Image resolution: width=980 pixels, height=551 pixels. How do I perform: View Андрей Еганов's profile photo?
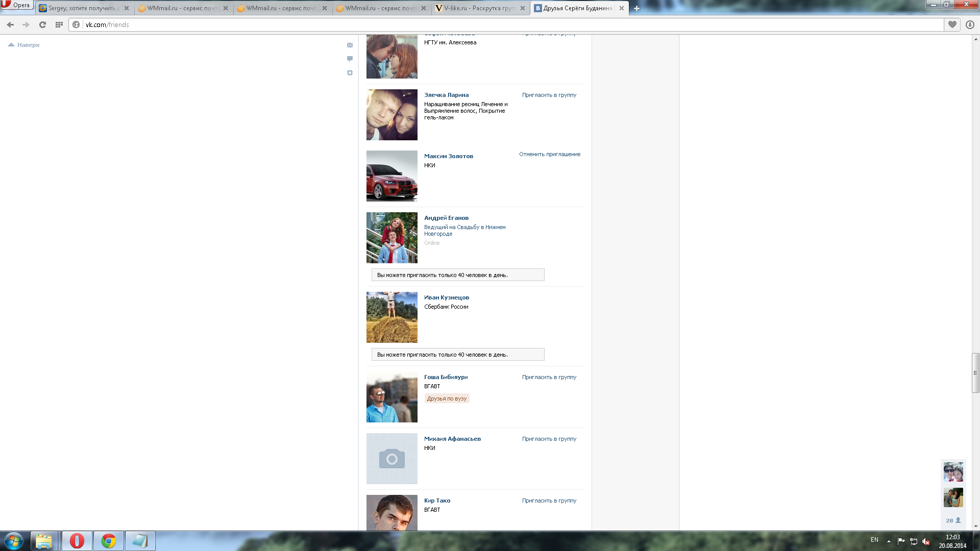tap(392, 238)
